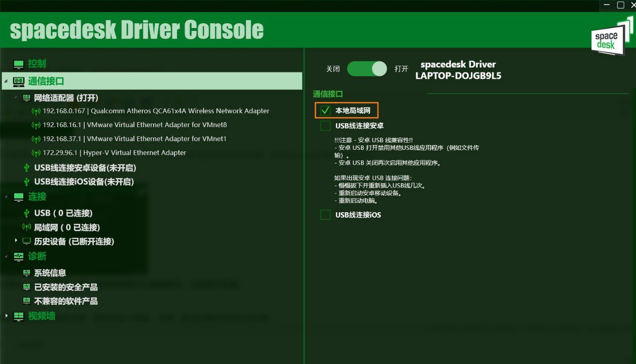This screenshot has width=636, height=364.
Task: Click the USB icon beside USB线连接安卓设备
Action: (x=27, y=168)
